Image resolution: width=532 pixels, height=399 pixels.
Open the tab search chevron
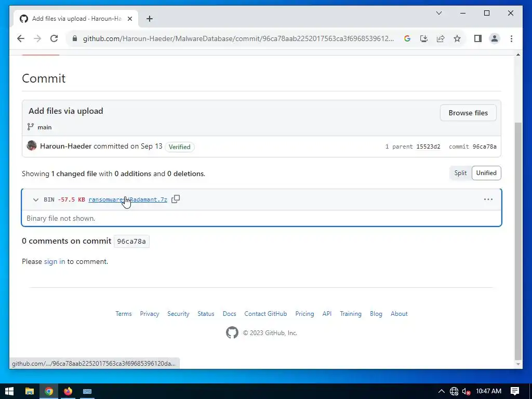[x=439, y=13]
